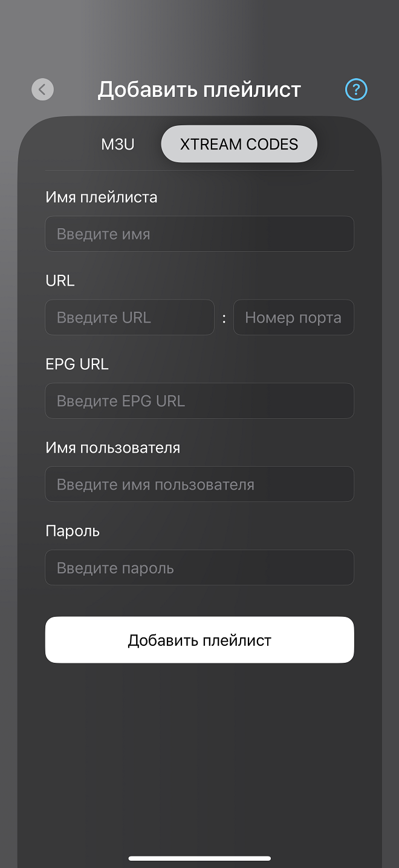Tap the 'EPG URL' label
This screenshot has height=868, width=399.
coord(77,364)
